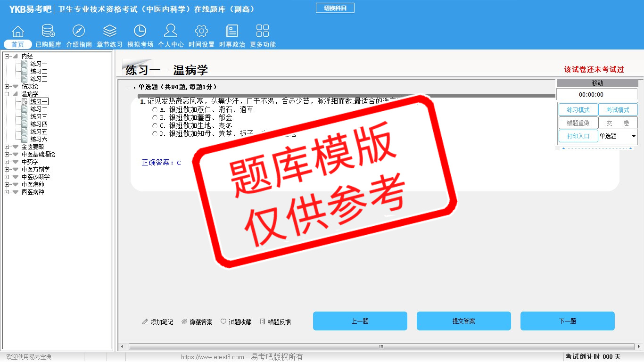The width and height of the screenshot is (644, 362).
Task: Click document icon of 内经 练习二
Action: tap(25, 71)
